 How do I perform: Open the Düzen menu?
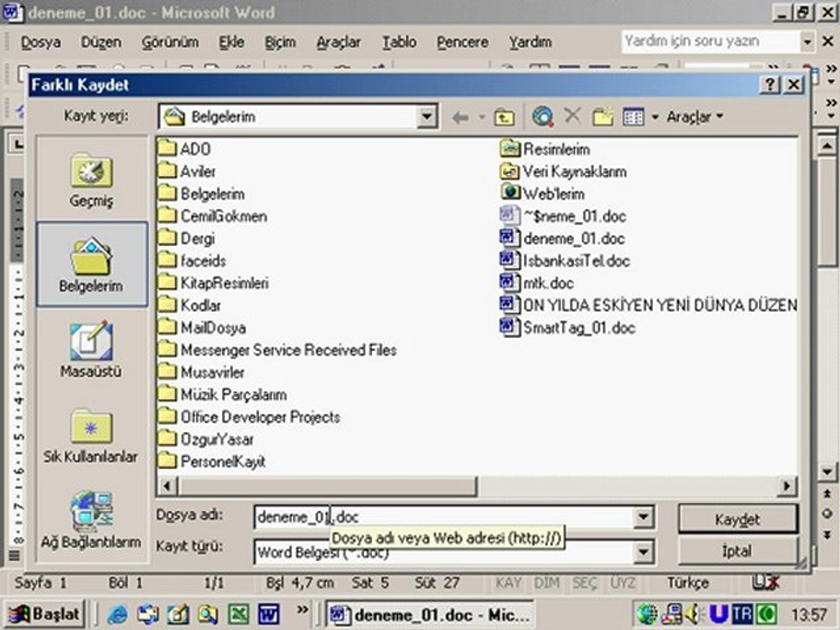pos(101,42)
